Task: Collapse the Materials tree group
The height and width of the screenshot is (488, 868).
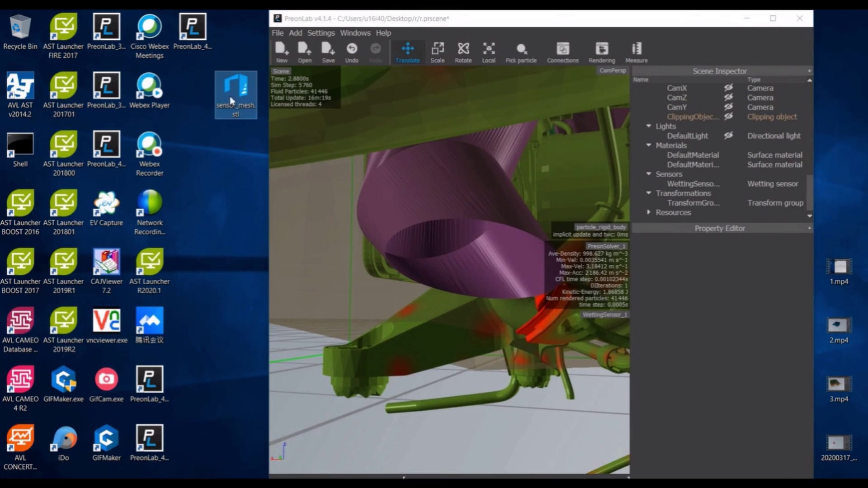Action: point(649,145)
